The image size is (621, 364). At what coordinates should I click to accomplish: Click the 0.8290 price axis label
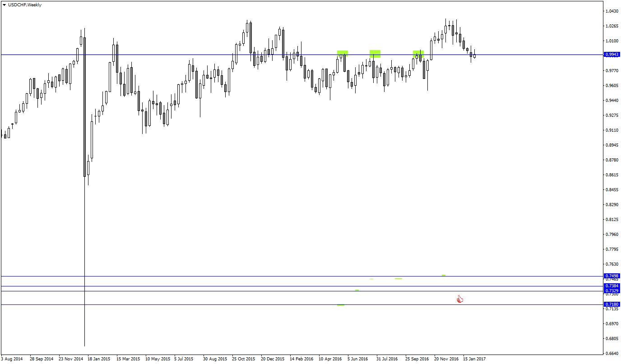612,204
